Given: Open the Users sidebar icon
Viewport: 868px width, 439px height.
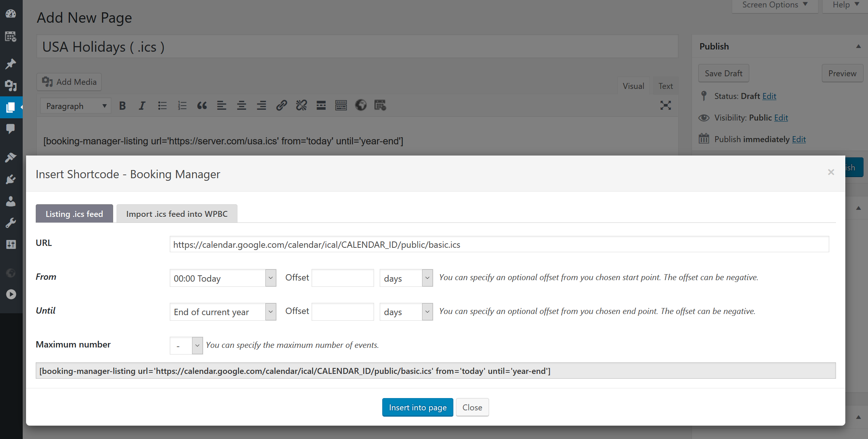Looking at the screenshot, I should [x=11, y=201].
